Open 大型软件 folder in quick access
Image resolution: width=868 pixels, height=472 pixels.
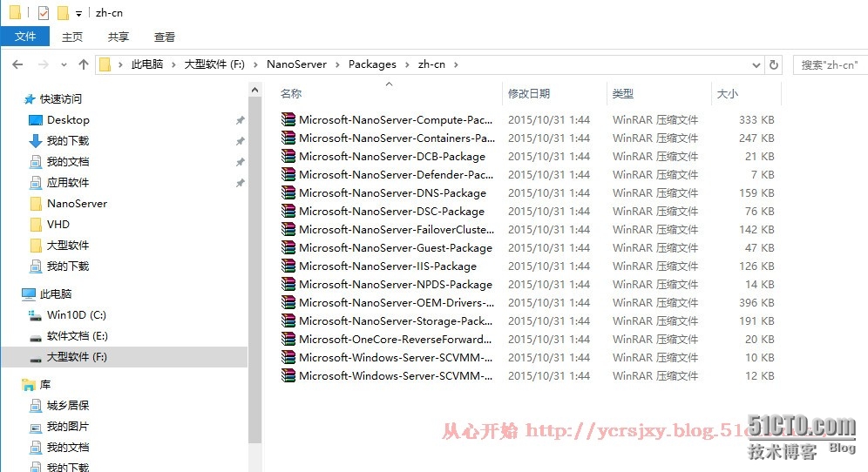click(67, 245)
